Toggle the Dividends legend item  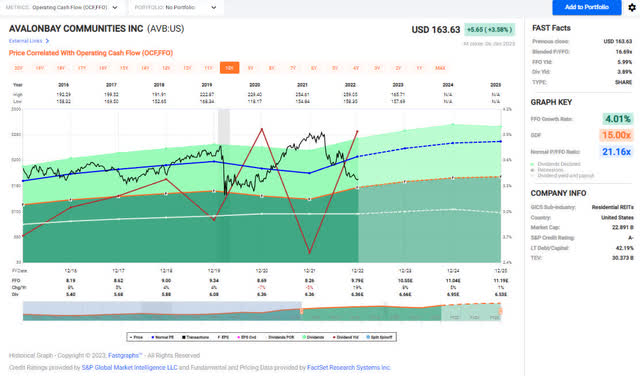pyautogui.click(x=313, y=337)
